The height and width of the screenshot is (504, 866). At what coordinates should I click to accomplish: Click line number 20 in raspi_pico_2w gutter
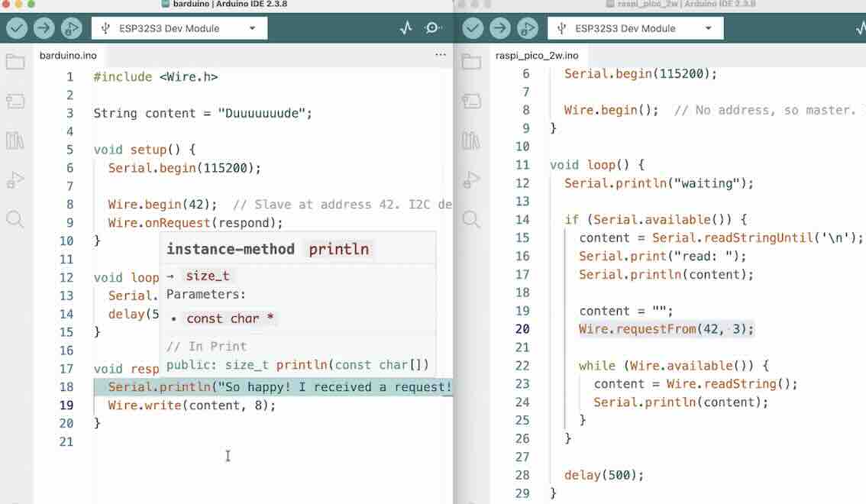click(x=522, y=329)
